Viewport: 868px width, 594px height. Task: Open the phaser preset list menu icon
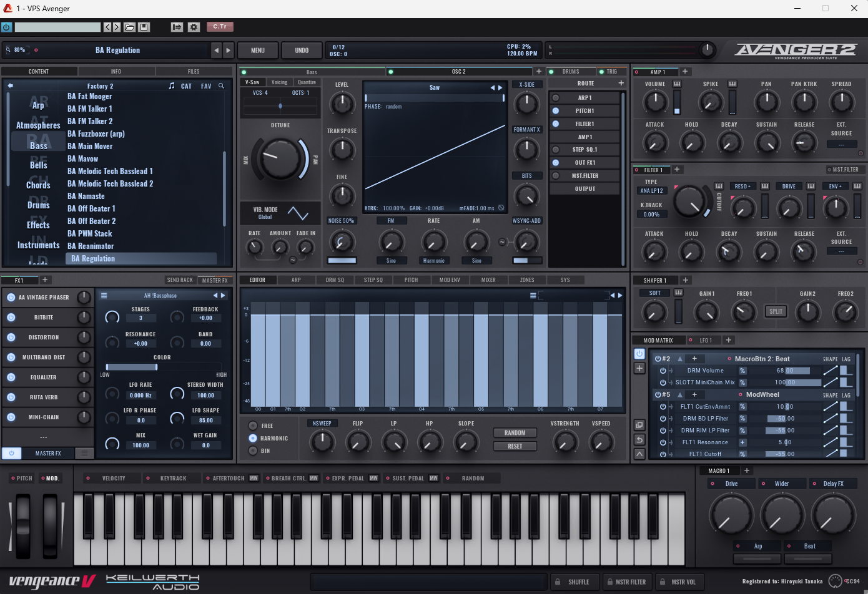point(104,296)
